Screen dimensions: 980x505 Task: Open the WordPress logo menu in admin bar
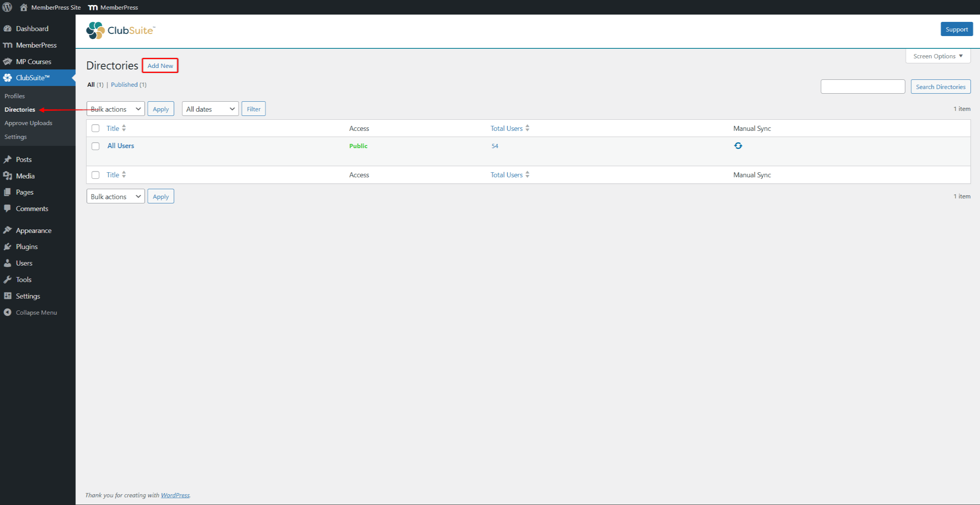(7, 7)
